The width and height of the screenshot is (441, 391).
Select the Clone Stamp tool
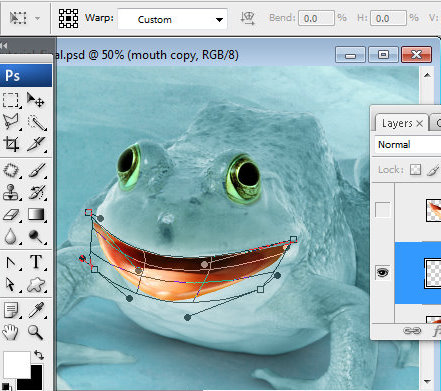coord(11,192)
